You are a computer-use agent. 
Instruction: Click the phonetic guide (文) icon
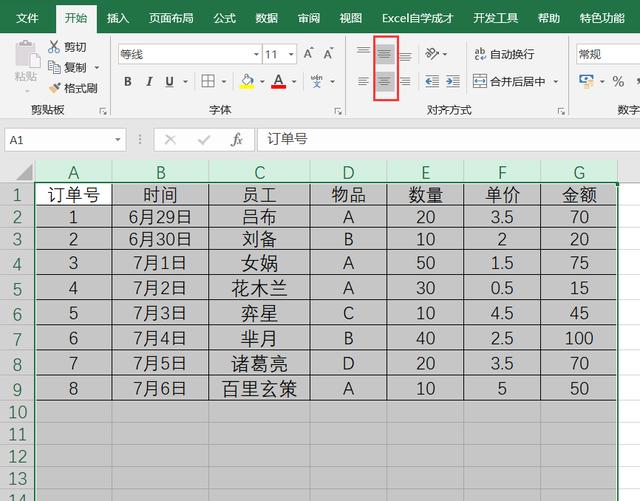317,81
